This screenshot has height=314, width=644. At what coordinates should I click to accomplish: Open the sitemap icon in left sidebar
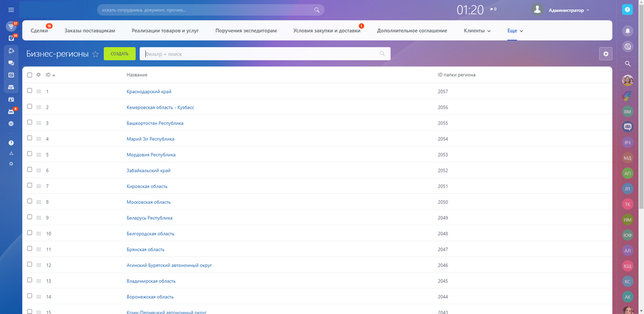pos(11,154)
